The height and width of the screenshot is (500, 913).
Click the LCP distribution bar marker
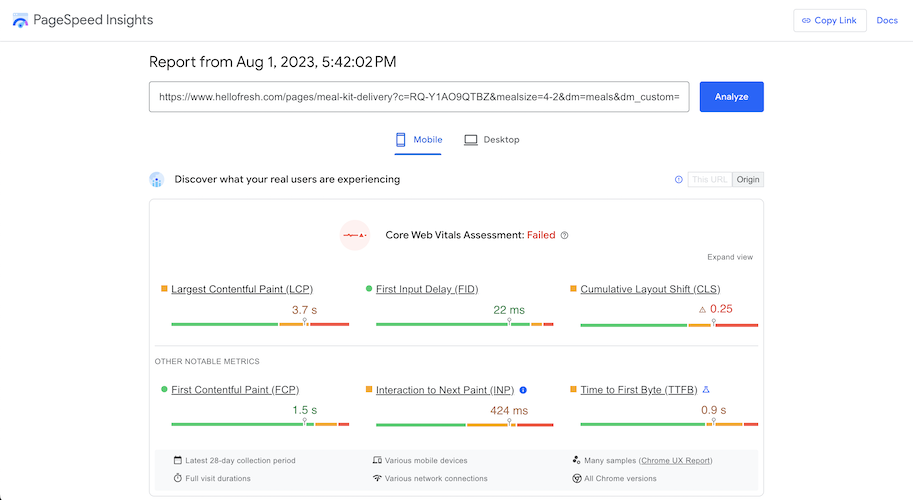pos(305,323)
